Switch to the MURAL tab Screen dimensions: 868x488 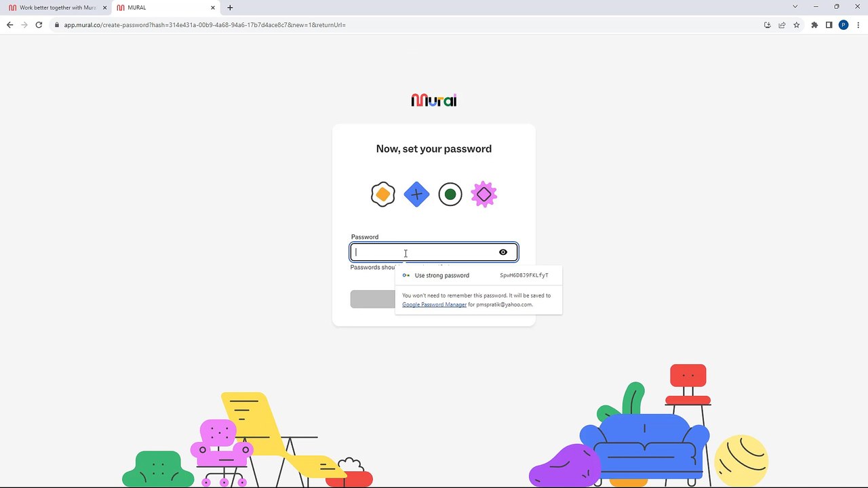pyautogui.click(x=166, y=7)
